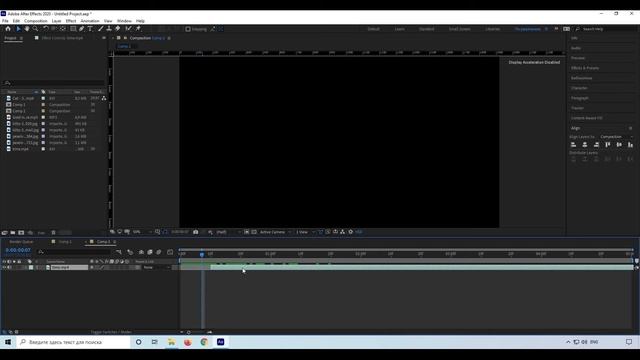Switch to the Comp 1 timeline tab
This screenshot has height=360, width=640.
click(x=64, y=242)
